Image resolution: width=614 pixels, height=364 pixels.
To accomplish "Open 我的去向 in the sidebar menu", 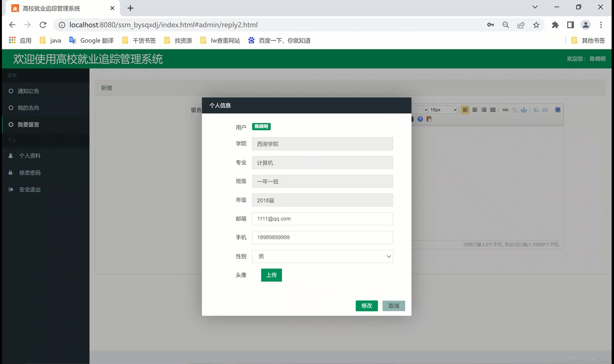I will (x=28, y=108).
